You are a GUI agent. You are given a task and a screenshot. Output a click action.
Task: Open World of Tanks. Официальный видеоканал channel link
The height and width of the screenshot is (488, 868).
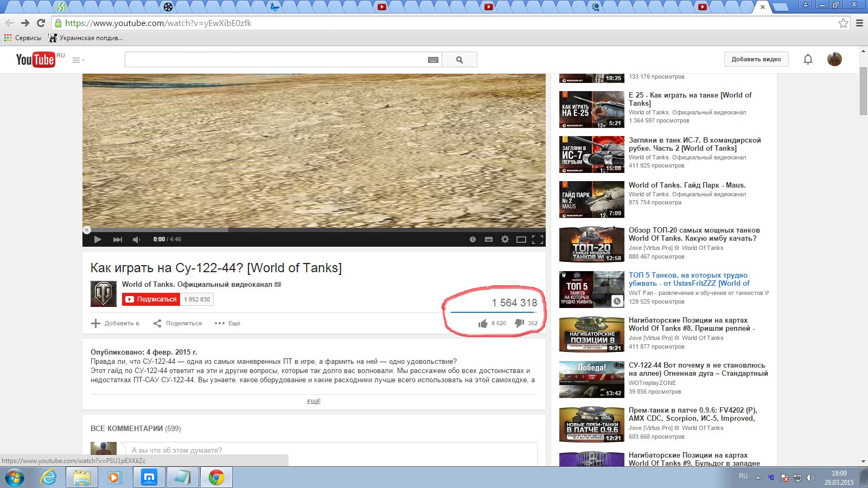pyautogui.click(x=197, y=284)
